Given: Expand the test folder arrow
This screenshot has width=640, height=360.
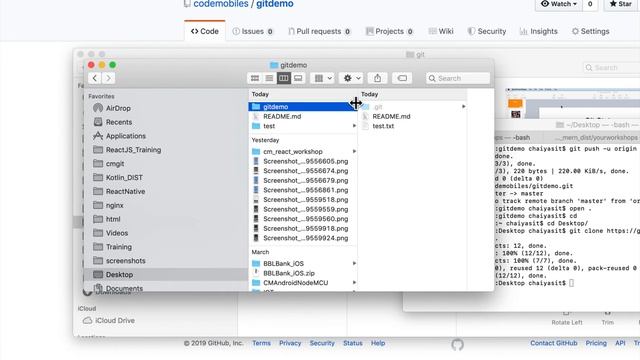Looking at the screenshot, I should (354, 126).
